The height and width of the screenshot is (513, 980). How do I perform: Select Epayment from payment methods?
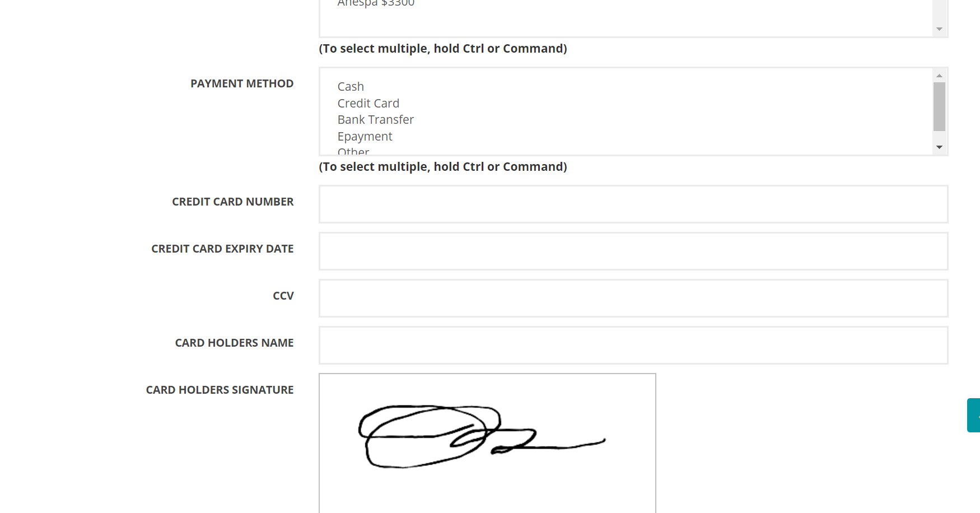coord(365,137)
